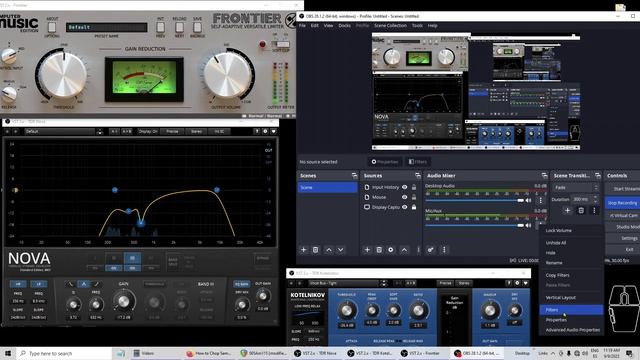The height and width of the screenshot is (360, 640).
Task: Click Nova A>B copy button
Action: tap(127, 131)
